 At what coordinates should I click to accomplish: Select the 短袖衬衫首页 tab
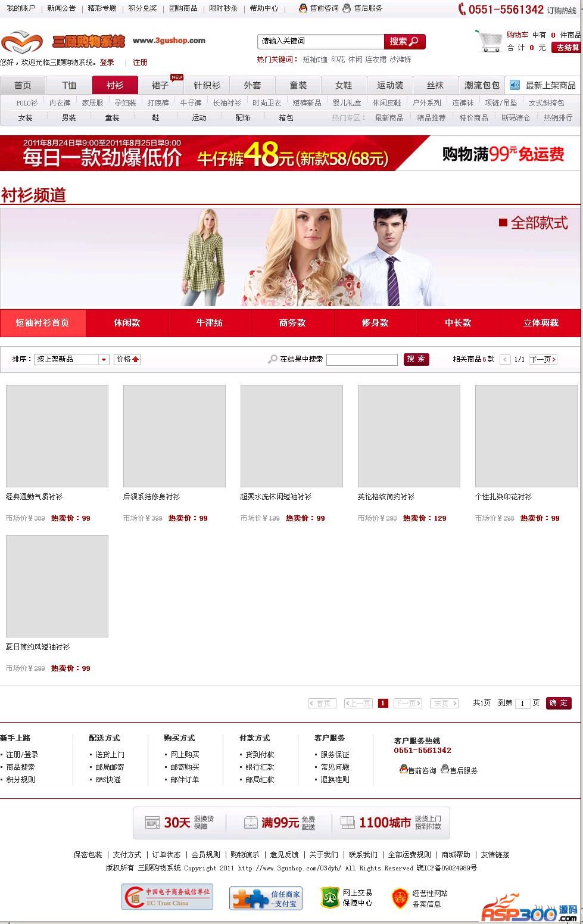[43, 323]
